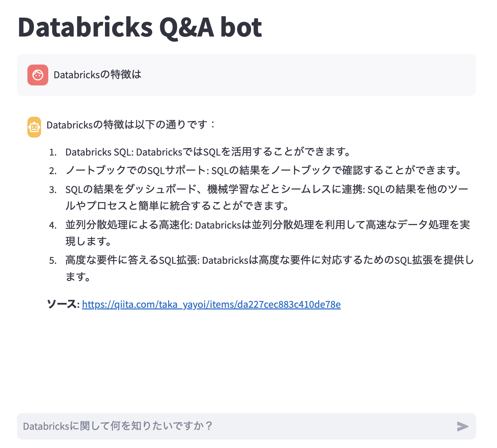The width and height of the screenshot is (497, 448).
Task: Click the bold ソース: label
Action: 63,304
